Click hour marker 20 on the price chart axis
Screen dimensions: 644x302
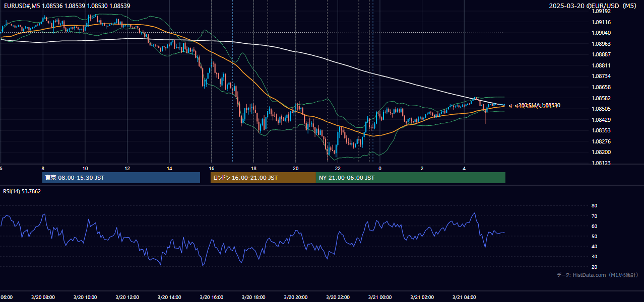click(x=296, y=169)
